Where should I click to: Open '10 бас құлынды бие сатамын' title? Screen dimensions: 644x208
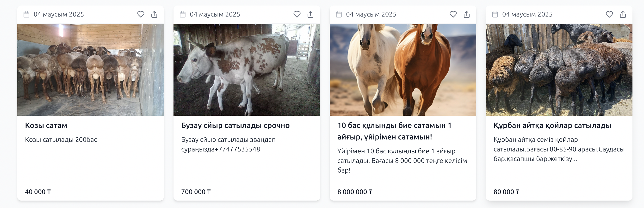click(395, 131)
